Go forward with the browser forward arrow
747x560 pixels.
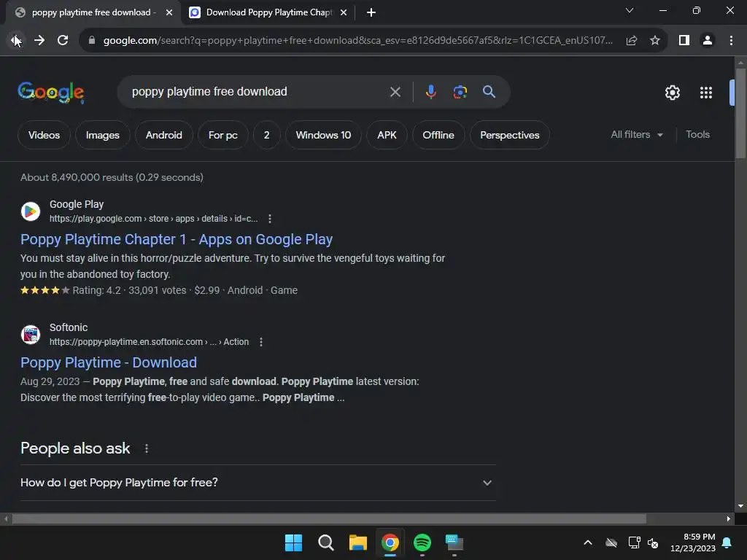coord(39,41)
